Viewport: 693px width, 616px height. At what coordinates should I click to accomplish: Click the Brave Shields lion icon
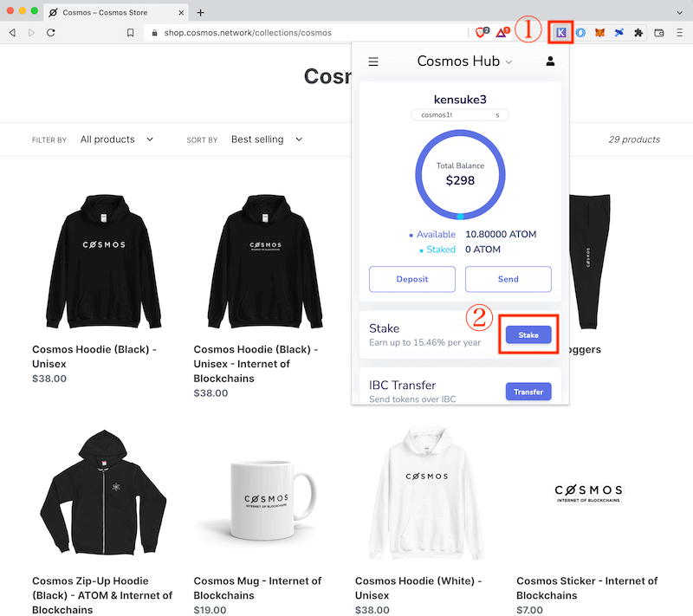point(482,32)
